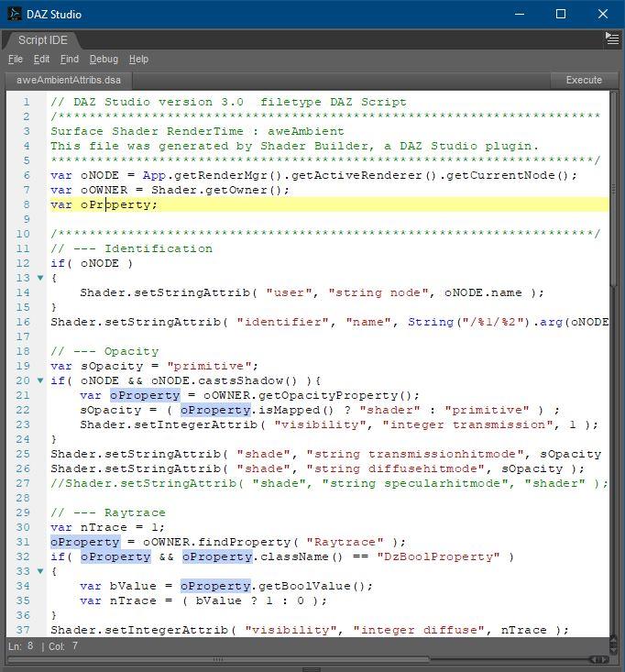Screen dimensions: 625x672
Task: Execute the current script
Action: click(x=584, y=80)
